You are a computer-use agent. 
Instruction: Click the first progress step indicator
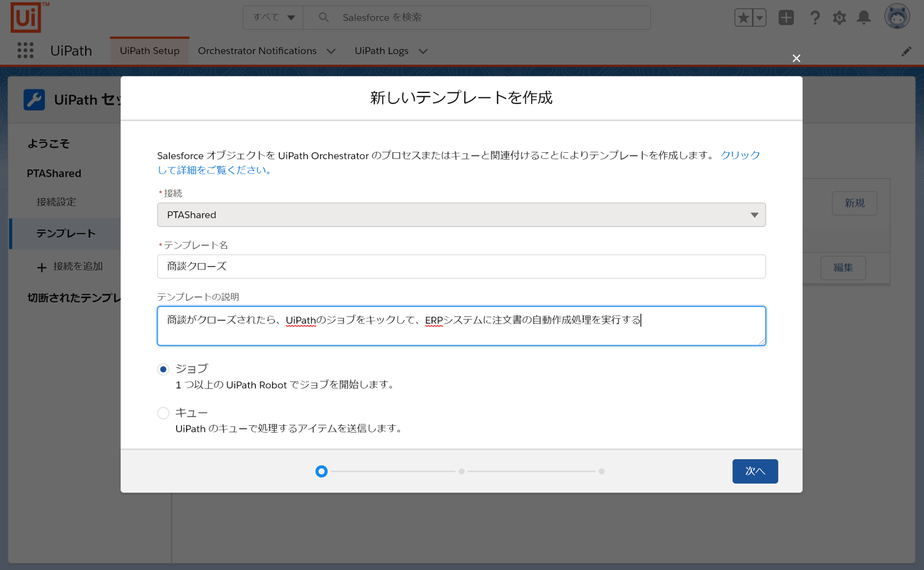322,471
